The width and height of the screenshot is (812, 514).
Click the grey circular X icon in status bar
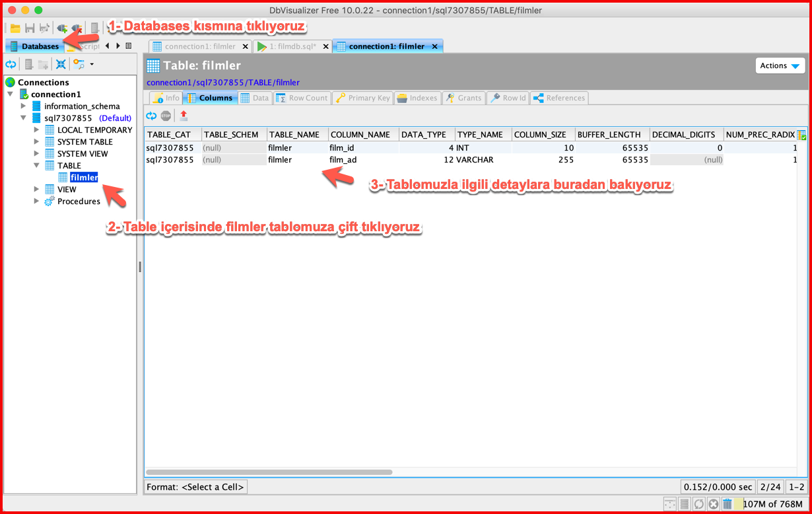coord(713,504)
